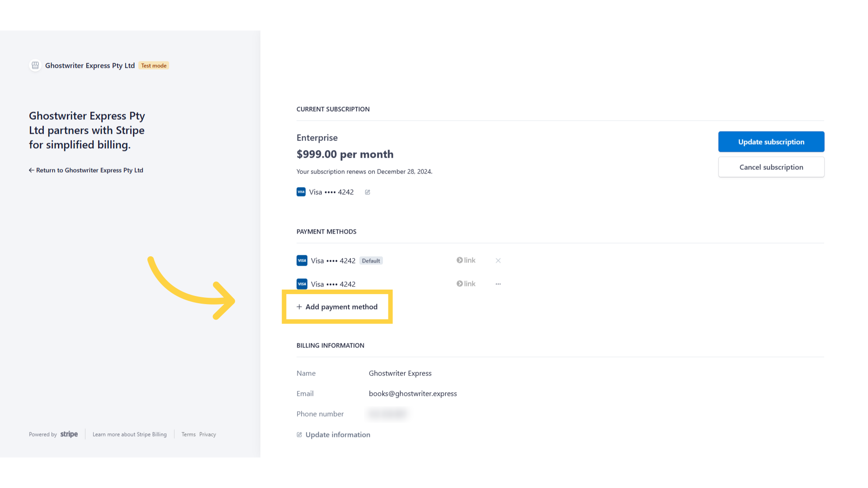The width and height of the screenshot is (868, 488).
Task: Click the blurred phone number value
Action: coord(388,413)
